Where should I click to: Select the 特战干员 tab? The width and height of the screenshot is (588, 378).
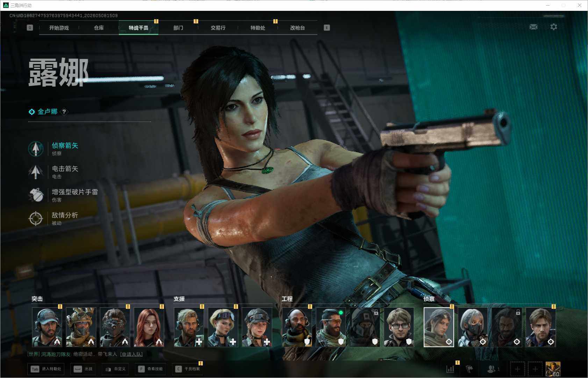click(x=138, y=28)
